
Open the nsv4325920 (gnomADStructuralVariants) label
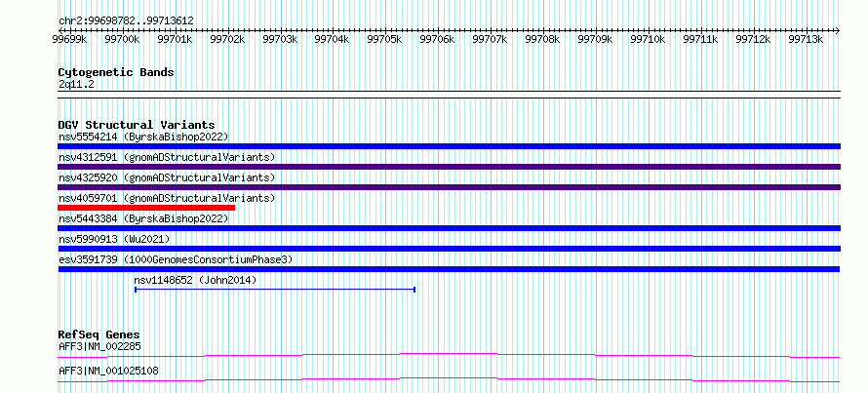167,177
